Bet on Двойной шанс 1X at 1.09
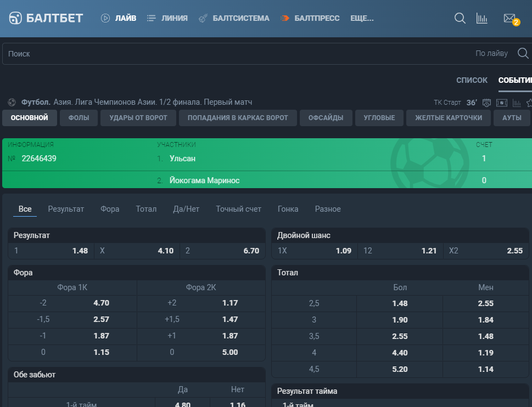 pyautogui.click(x=315, y=251)
